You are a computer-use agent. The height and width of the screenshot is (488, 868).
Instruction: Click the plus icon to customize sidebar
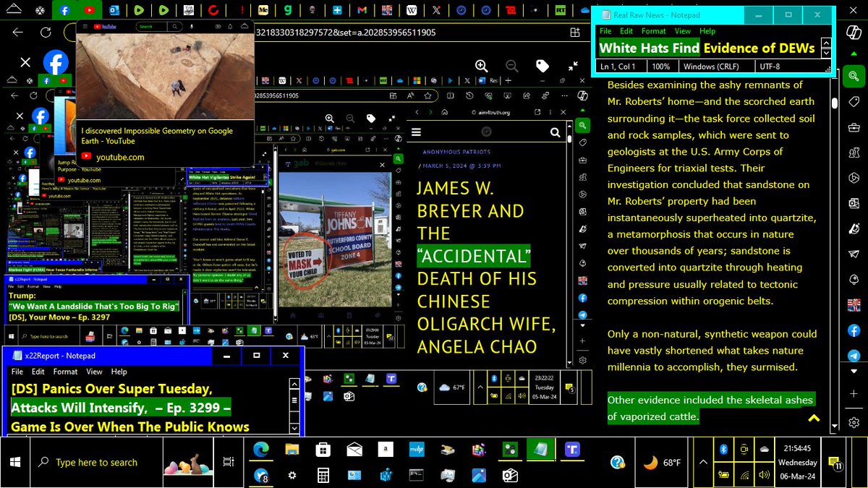pos(854,395)
